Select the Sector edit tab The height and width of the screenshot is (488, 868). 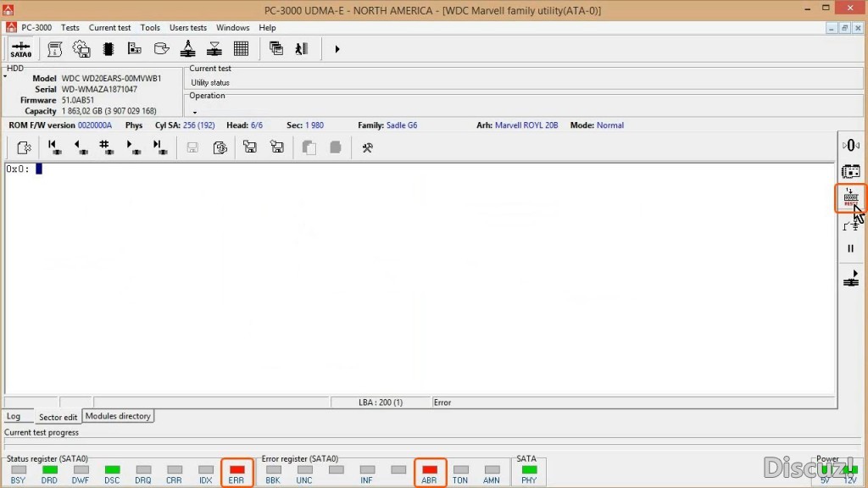click(x=58, y=417)
